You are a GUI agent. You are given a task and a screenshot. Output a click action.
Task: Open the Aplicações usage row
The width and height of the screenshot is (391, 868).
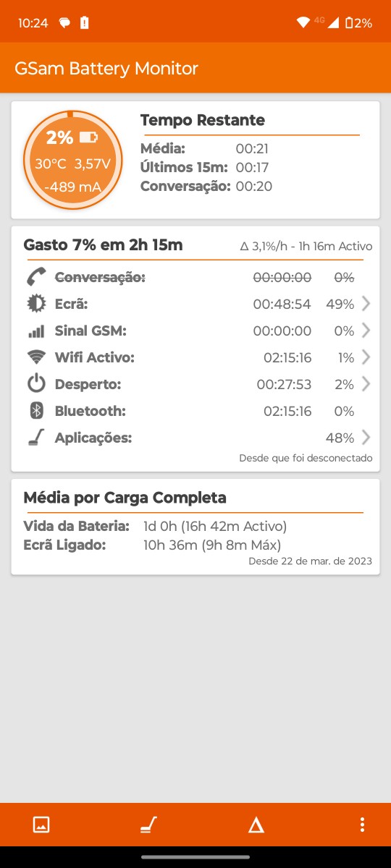pos(195,438)
